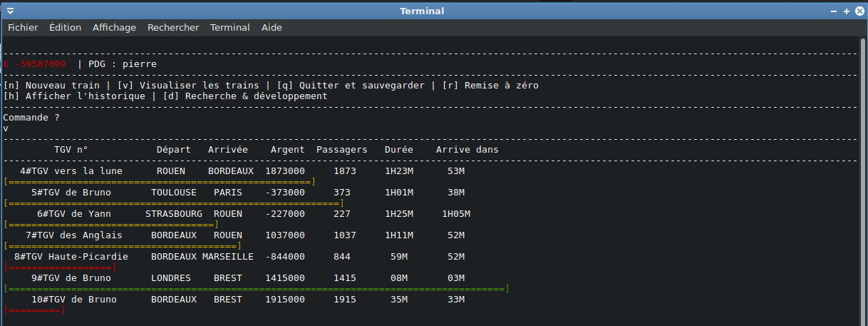Viewport: 868px width, 326px height.
Task: Maximize the Terminal window
Action: (x=846, y=11)
